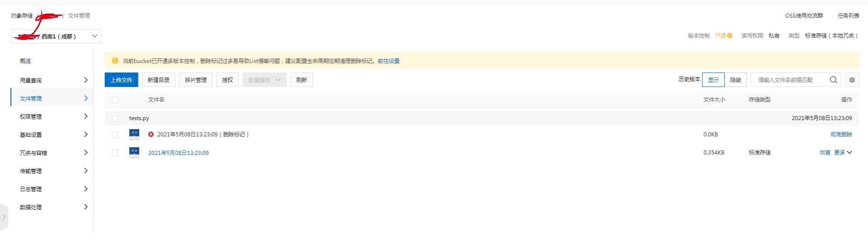Open OSS使用交流群 link
The width and height of the screenshot is (868, 251).
[804, 16]
